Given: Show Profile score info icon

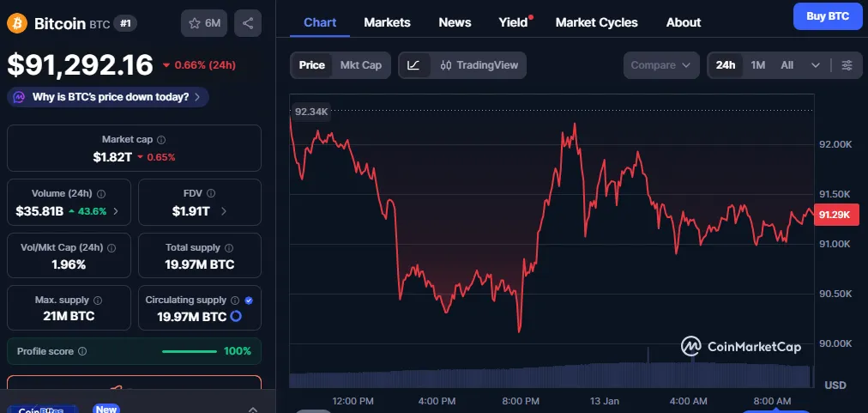Looking at the screenshot, I should pos(82,351).
